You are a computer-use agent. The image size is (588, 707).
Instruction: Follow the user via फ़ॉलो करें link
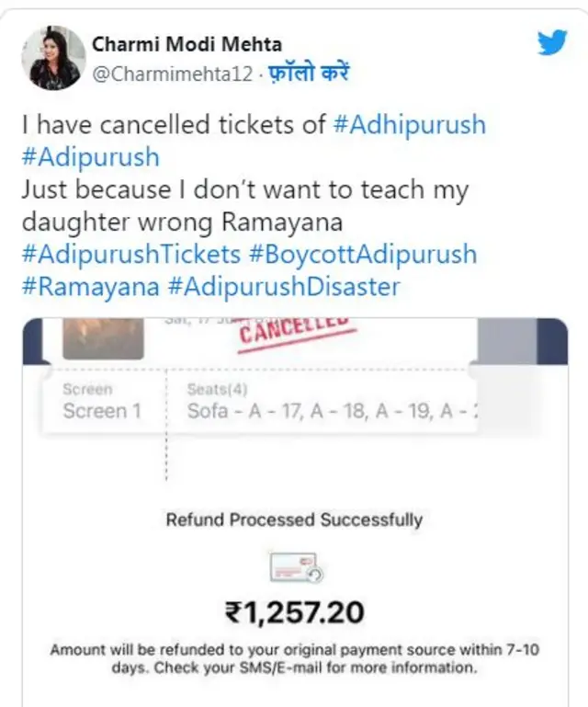click(x=308, y=74)
